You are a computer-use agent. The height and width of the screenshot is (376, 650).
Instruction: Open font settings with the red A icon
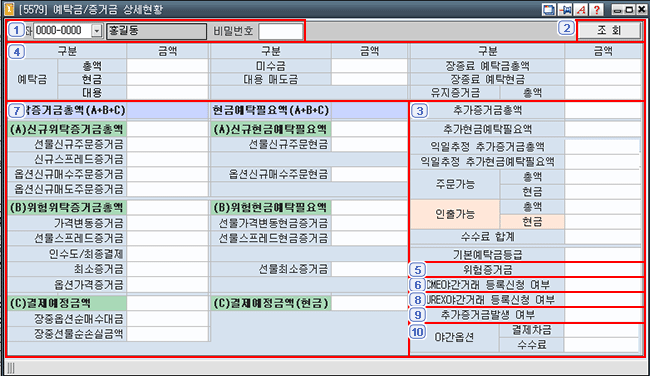click(581, 9)
